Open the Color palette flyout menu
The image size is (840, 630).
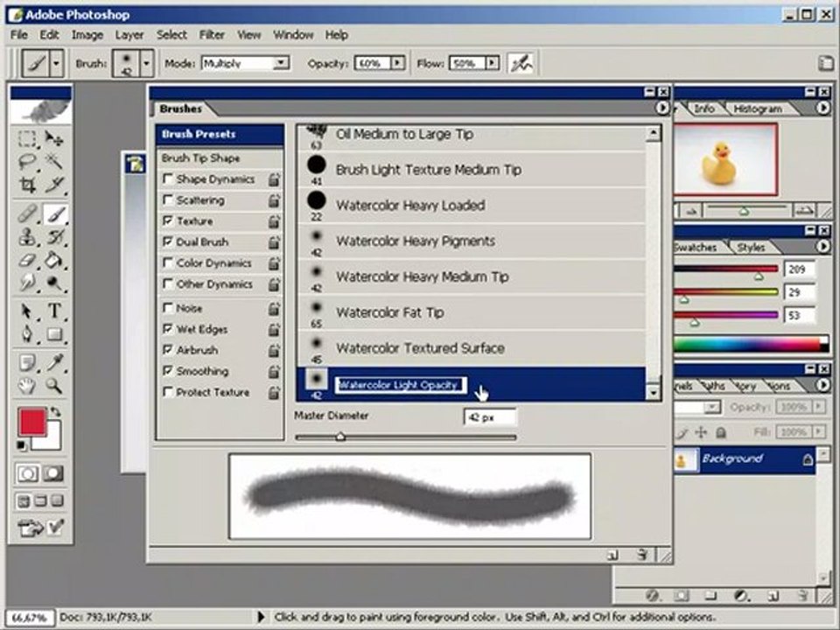823,247
